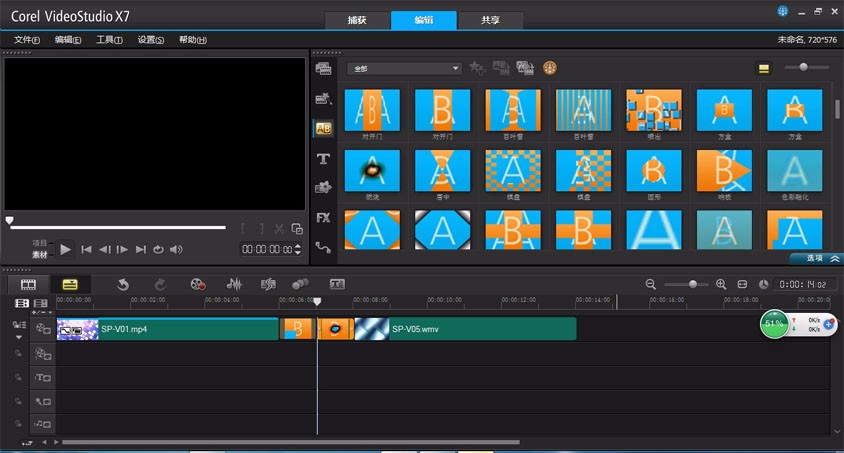This screenshot has height=453, width=844.
Task: Show all visible tracks icon
Action: pos(22,303)
